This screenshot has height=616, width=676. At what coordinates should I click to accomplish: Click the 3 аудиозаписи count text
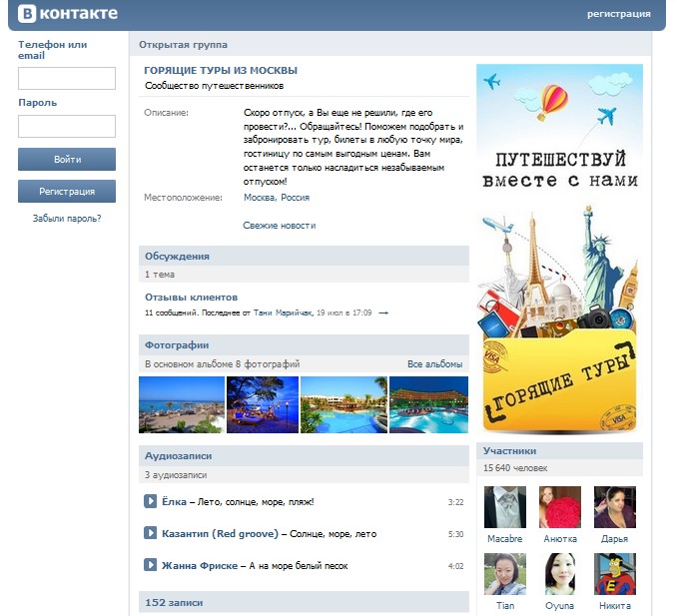coord(176,475)
